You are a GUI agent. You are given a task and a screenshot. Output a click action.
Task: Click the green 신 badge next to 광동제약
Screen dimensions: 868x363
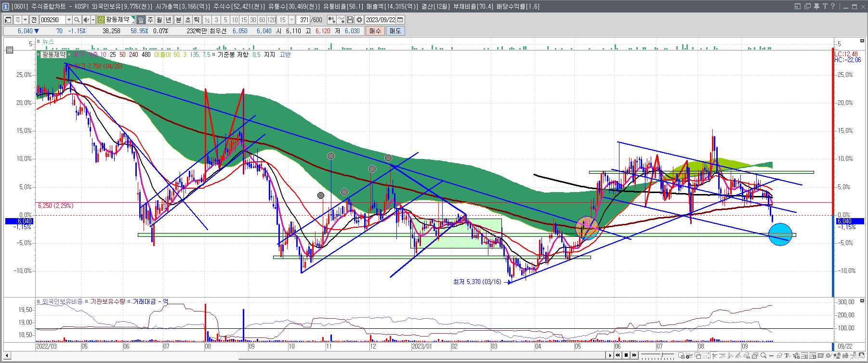pyautogui.click(x=101, y=20)
